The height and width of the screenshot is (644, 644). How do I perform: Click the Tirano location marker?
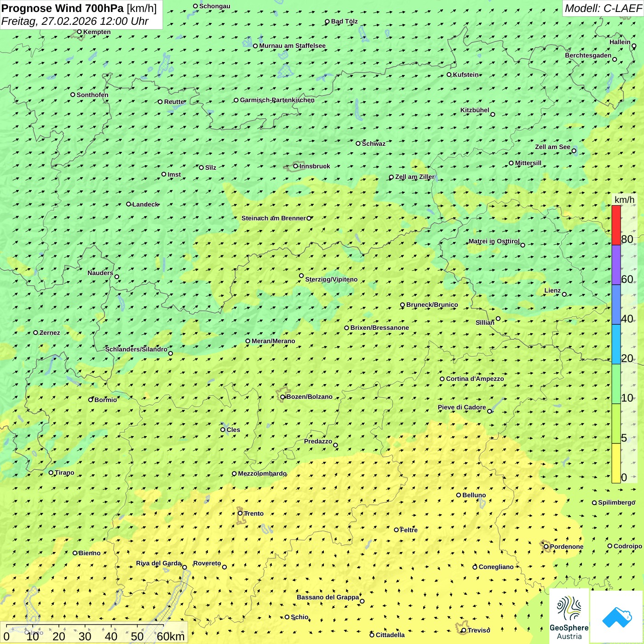[51, 472]
